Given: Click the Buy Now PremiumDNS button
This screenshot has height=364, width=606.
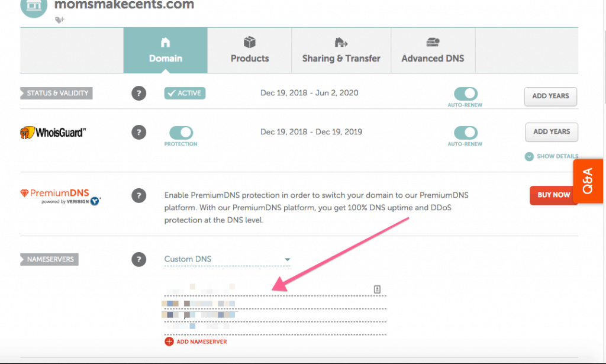Looking at the screenshot, I should point(553,195).
